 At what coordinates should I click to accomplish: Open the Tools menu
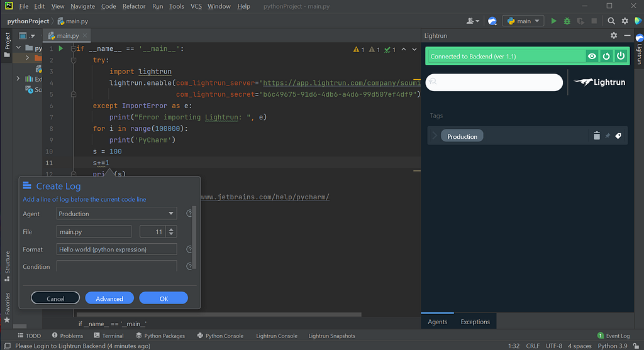tap(177, 6)
